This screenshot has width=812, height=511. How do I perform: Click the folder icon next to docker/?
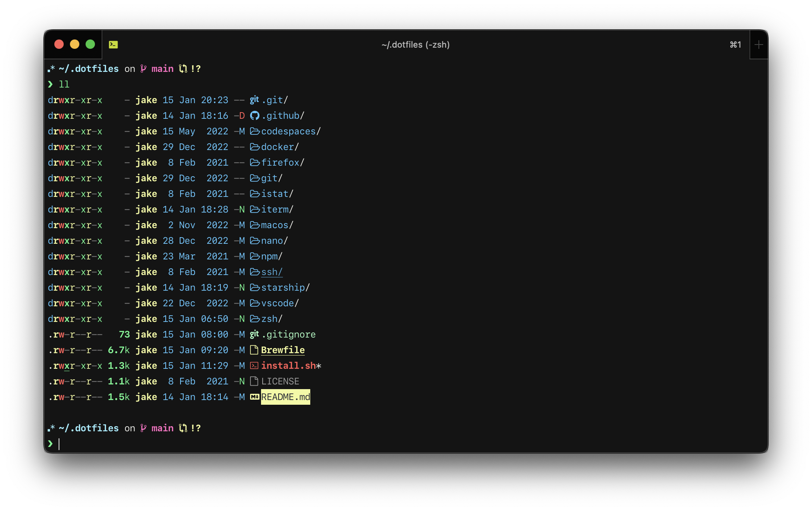pyautogui.click(x=255, y=147)
